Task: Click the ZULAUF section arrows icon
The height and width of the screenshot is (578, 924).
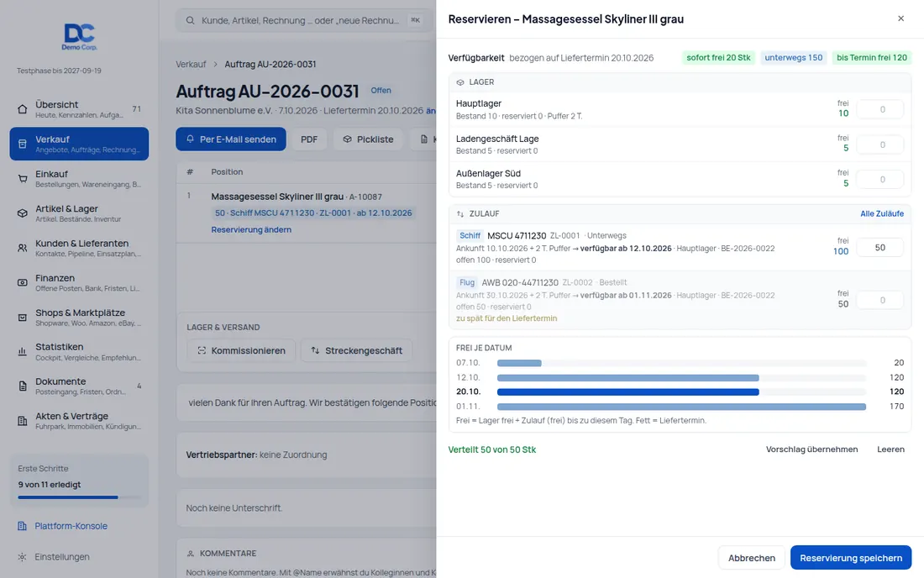Action: [x=460, y=214]
